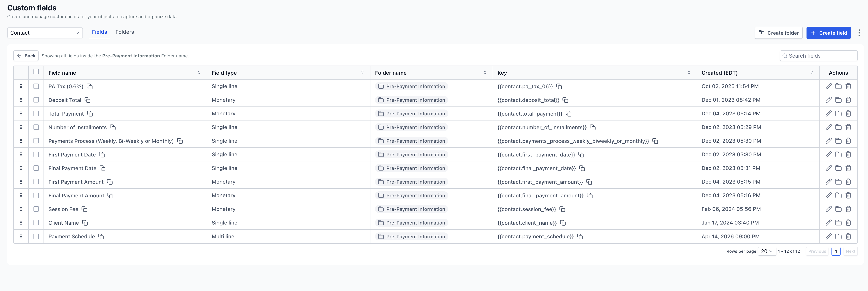The width and height of the screenshot is (868, 291).
Task: Select the Final Payment Amount row checkbox
Action: (36, 196)
